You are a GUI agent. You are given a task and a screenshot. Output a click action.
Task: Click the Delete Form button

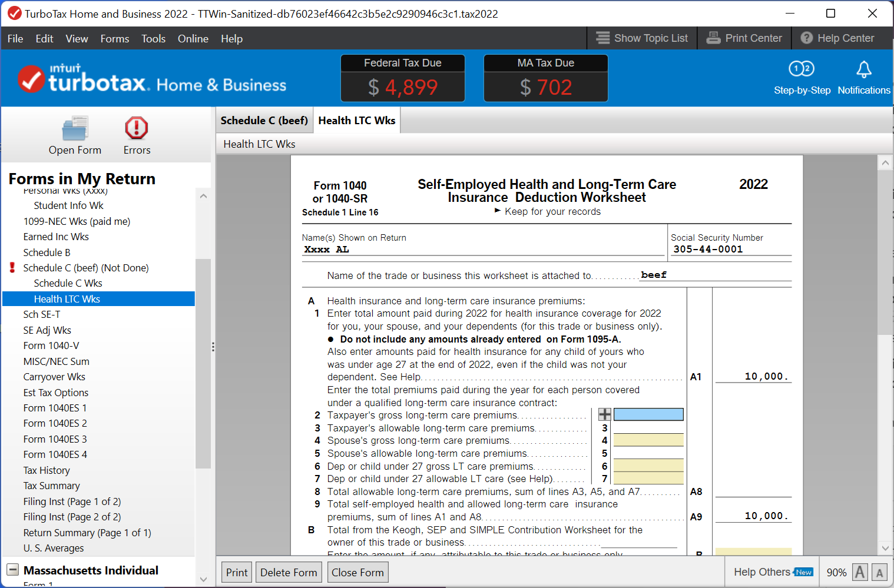[289, 573]
